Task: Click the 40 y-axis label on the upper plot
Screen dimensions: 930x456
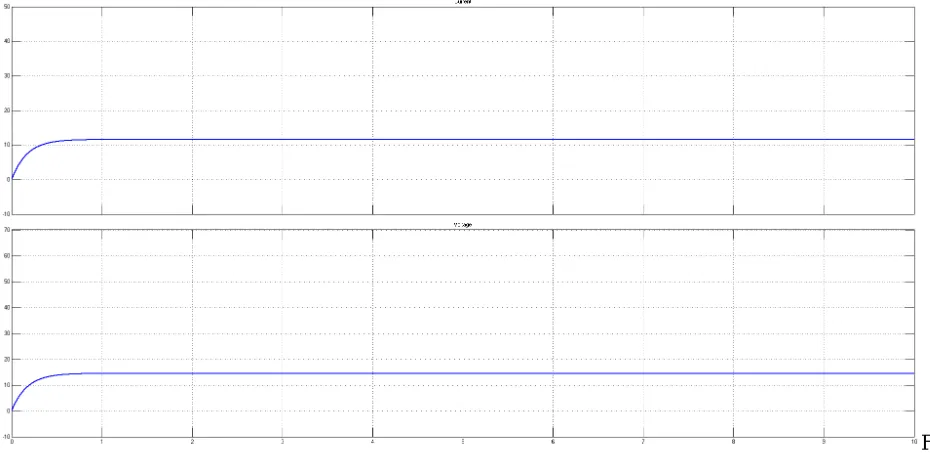Action: 7,42
